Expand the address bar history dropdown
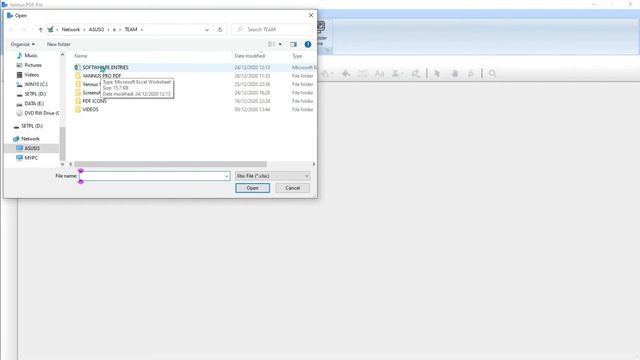Image resolution: width=640 pixels, height=360 pixels. [207, 29]
